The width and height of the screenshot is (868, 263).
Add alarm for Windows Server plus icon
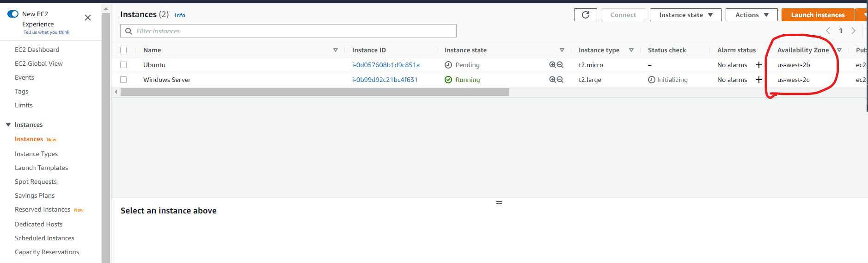tap(759, 80)
